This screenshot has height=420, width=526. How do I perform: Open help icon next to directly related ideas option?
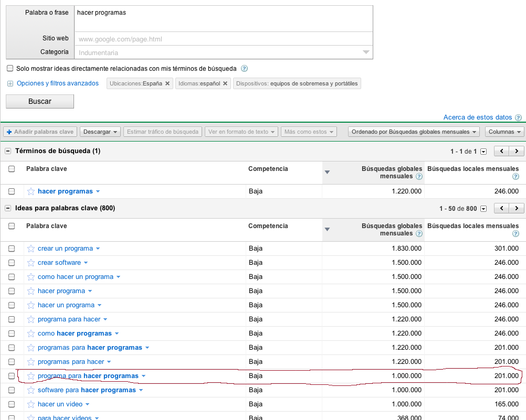(x=245, y=69)
